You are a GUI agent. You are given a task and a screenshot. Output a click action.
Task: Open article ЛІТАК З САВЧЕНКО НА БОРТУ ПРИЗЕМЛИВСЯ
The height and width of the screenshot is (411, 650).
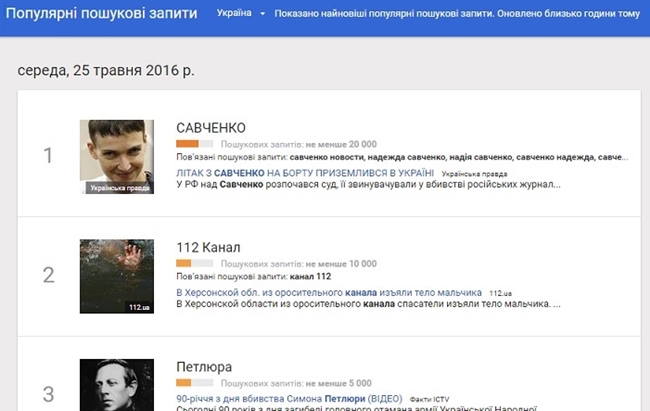tap(305, 173)
